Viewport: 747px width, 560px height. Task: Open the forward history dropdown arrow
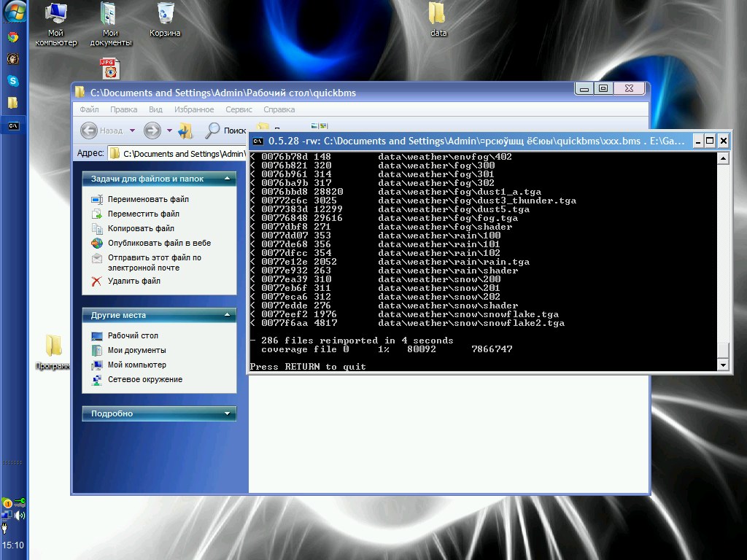click(169, 130)
